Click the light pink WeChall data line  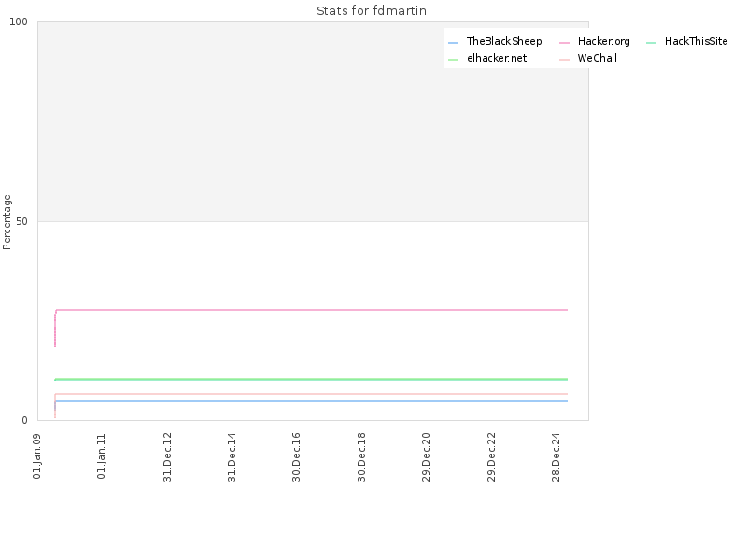pos(312,394)
